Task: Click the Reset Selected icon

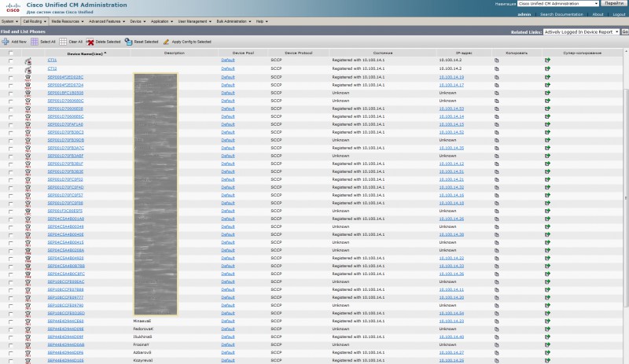Action: point(128,42)
